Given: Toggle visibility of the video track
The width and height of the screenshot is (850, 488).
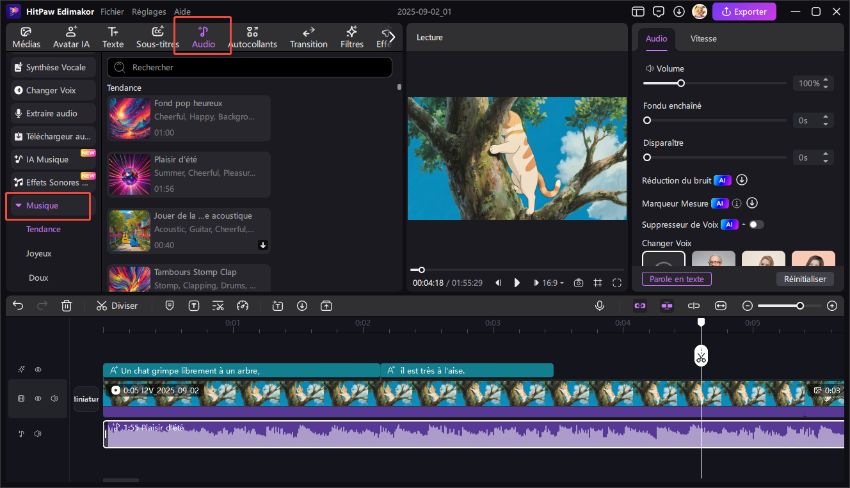Looking at the screenshot, I should click(38, 398).
